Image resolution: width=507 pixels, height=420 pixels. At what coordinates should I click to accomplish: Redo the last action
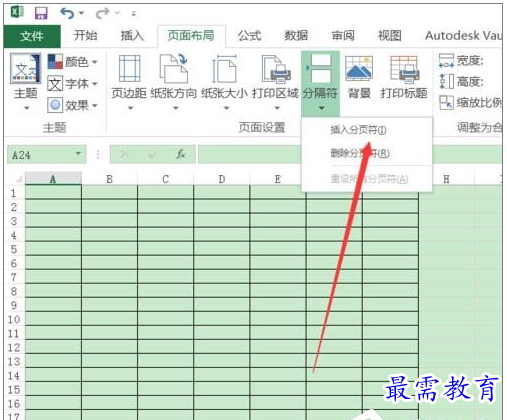click(x=102, y=13)
